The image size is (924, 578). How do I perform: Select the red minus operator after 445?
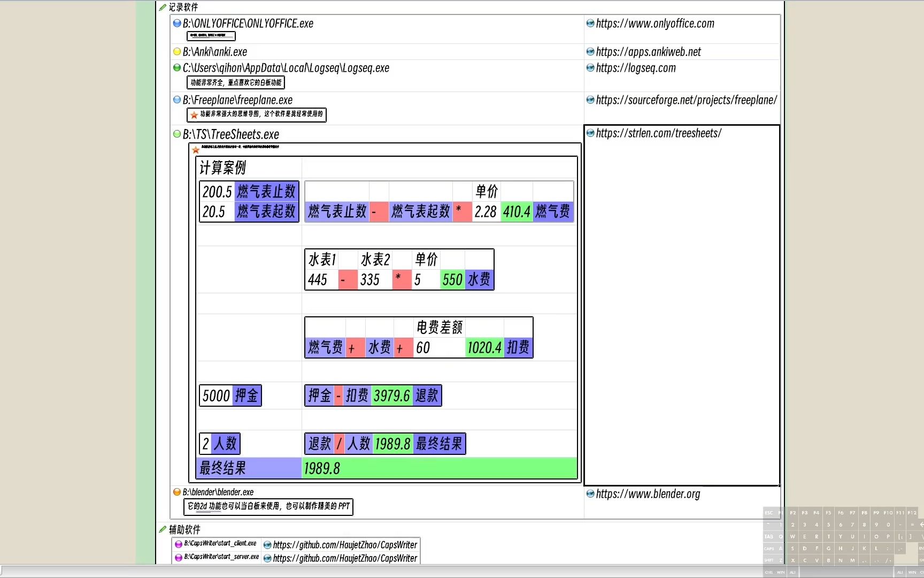pyautogui.click(x=348, y=279)
